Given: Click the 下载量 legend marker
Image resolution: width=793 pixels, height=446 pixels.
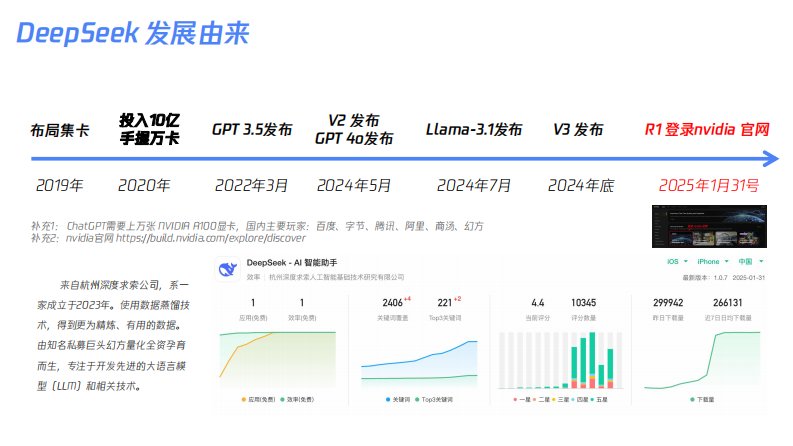Looking at the screenshot, I should point(693,399).
